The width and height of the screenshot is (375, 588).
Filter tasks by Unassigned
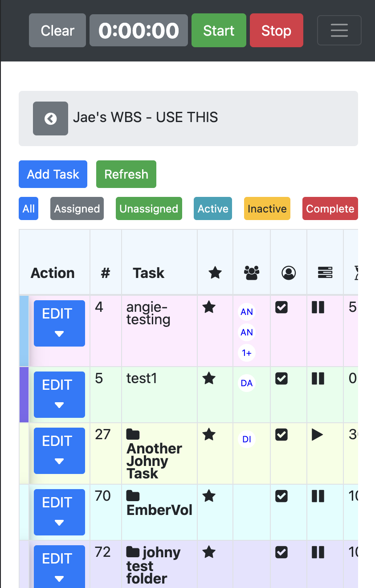click(x=149, y=209)
